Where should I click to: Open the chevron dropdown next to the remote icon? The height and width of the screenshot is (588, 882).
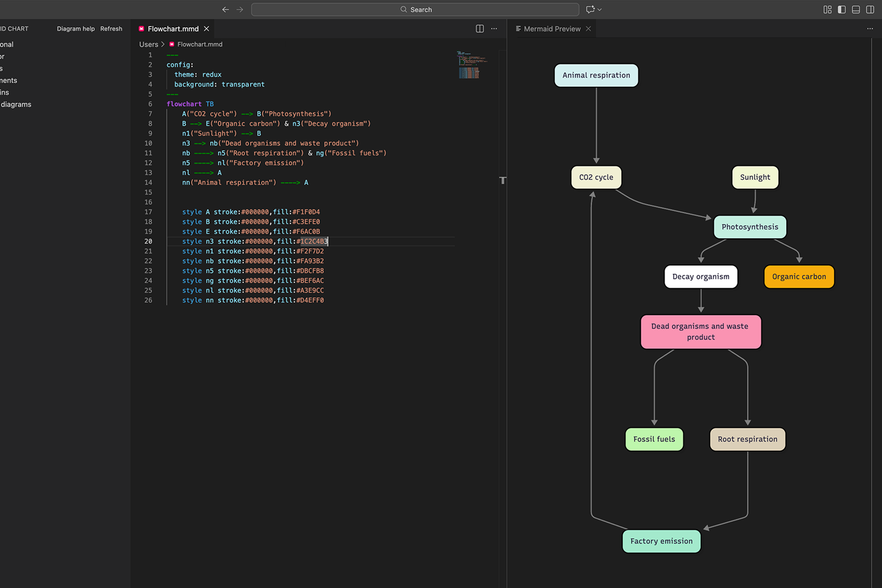tap(598, 9)
